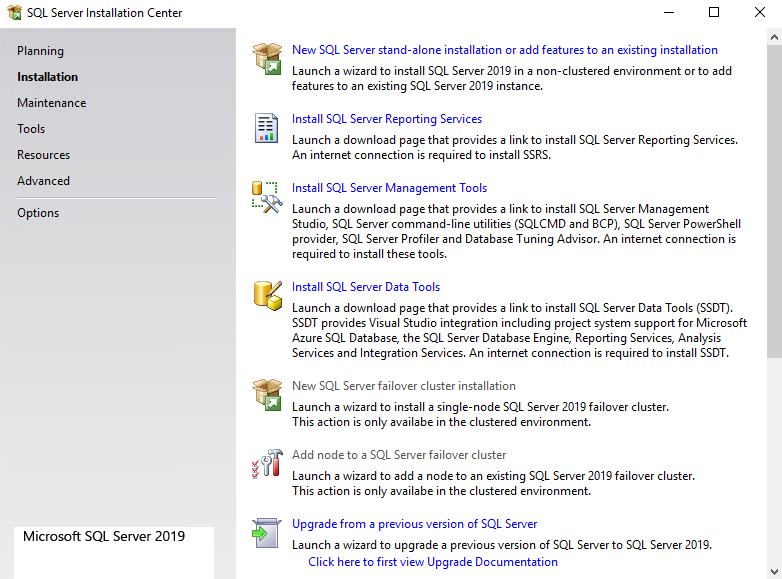The height and width of the screenshot is (579, 782).
Task: Close the SQL Server Installation Center
Action: [x=760, y=12]
